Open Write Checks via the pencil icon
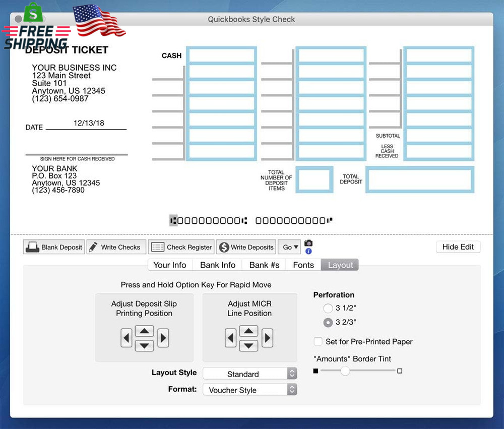Screen dimensions: 504x429 point(94,247)
